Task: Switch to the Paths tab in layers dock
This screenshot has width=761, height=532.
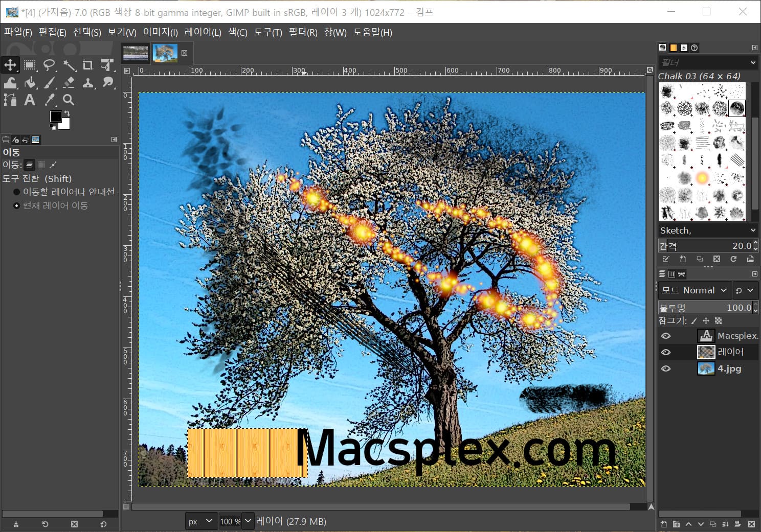Action: coord(682,274)
